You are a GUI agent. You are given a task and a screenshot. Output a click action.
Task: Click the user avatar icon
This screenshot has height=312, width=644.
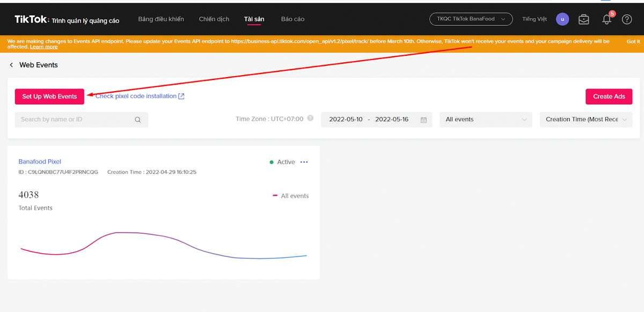[x=562, y=19]
